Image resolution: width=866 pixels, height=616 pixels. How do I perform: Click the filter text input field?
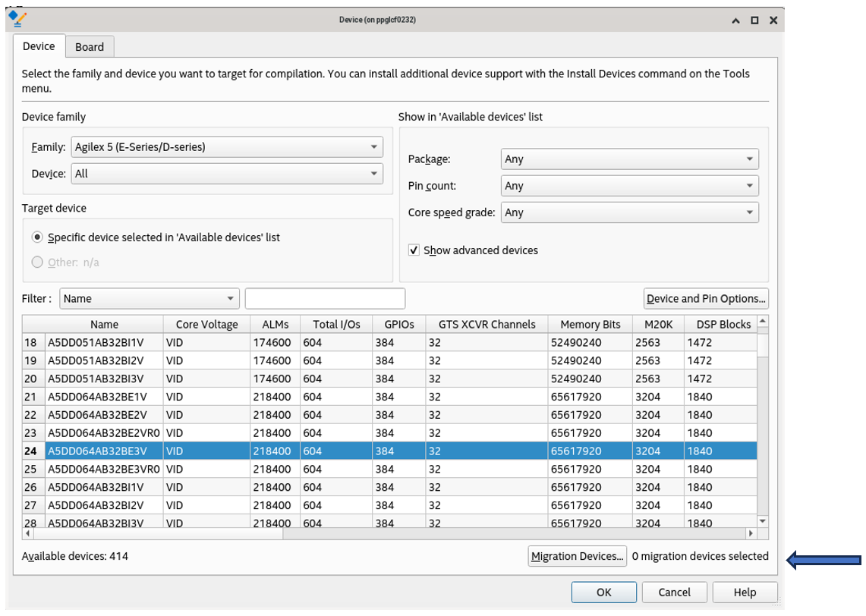(325, 299)
